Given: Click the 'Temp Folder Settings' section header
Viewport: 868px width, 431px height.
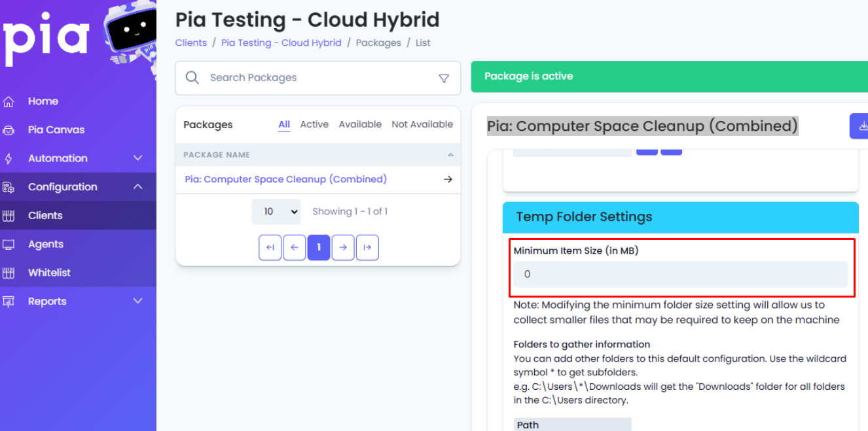Looking at the screenshot, I should [x=681, y=217].
